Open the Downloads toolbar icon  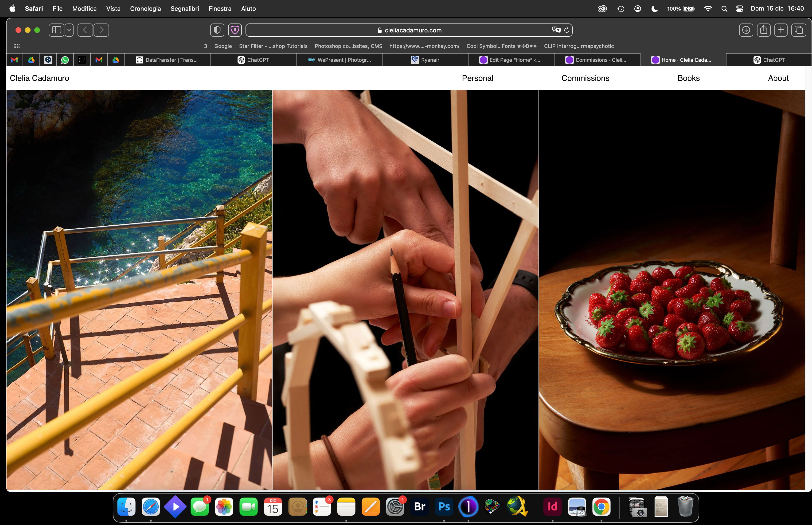[x=746, y=30]
